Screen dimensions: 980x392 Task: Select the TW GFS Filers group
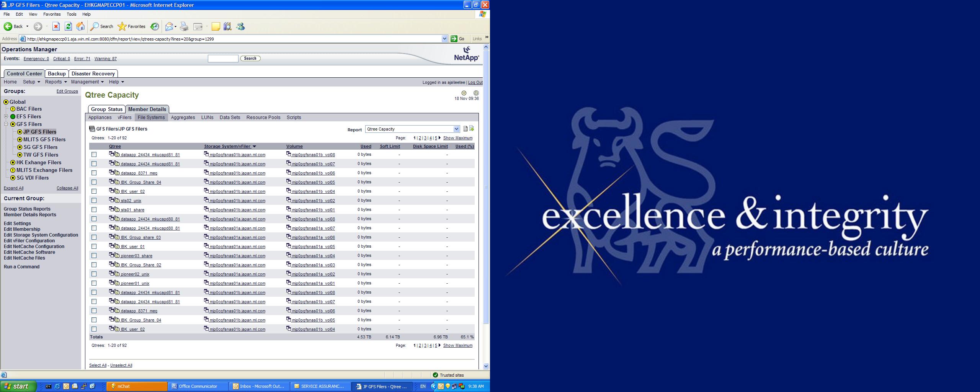[x=41, y=155]
